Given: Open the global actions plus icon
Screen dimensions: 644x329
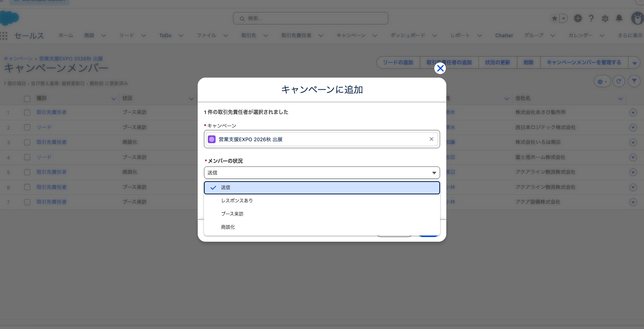Looking at the screenshot, I should point(578,18).
